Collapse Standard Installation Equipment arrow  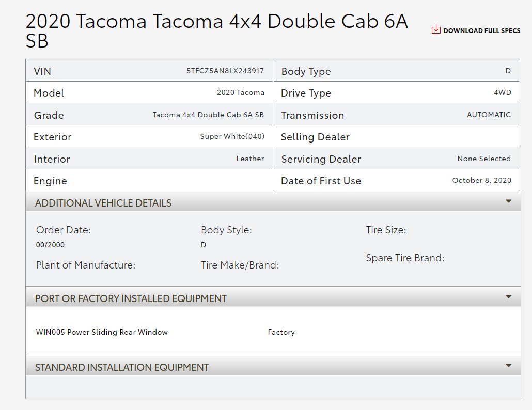[508, 366]
